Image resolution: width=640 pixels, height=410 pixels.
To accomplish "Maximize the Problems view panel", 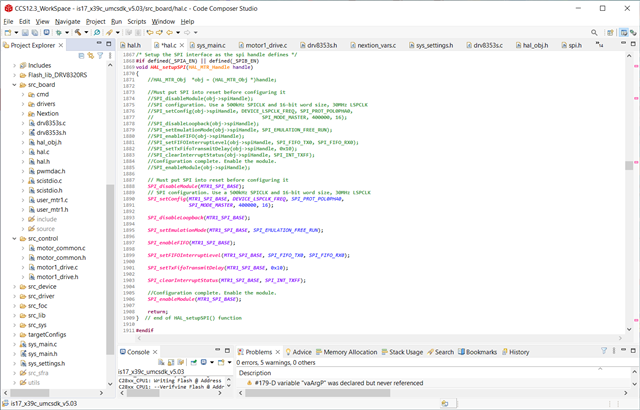I will point(633,350).
